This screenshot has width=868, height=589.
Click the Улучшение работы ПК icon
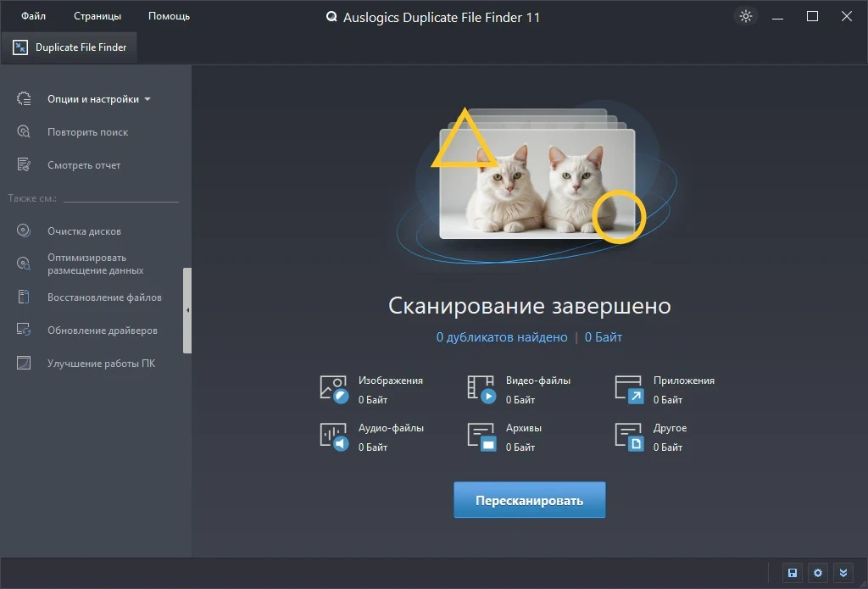24,363
